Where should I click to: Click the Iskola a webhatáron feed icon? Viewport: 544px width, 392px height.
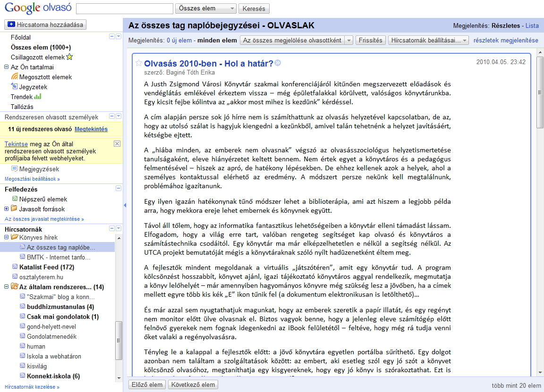tap(23, 356)
